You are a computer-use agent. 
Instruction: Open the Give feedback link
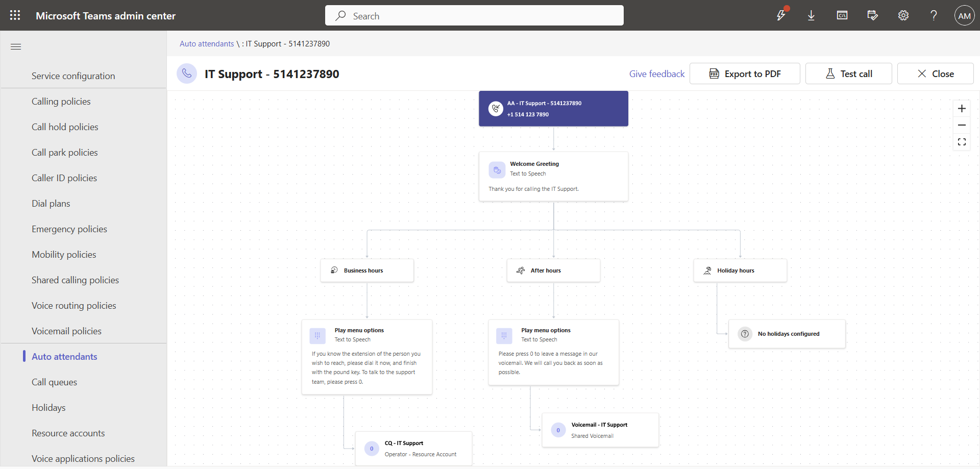pos(656,73)
